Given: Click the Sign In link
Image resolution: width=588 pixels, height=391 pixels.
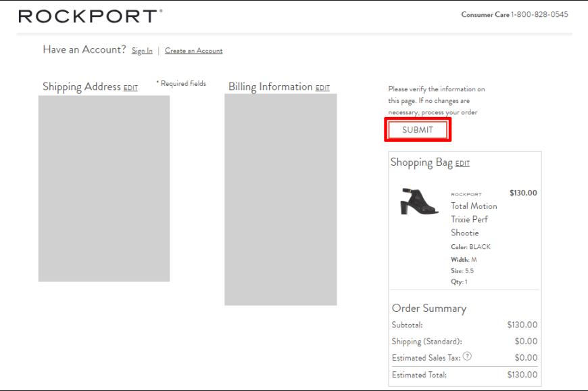Looking at the screenshot, I should [x=142, y=51].
